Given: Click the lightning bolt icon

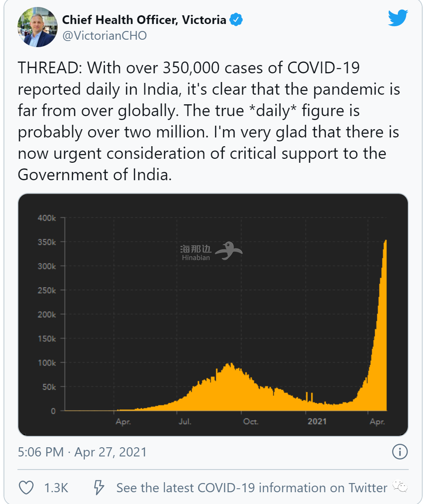Looking at the screenshot, I should pos(100,487).
